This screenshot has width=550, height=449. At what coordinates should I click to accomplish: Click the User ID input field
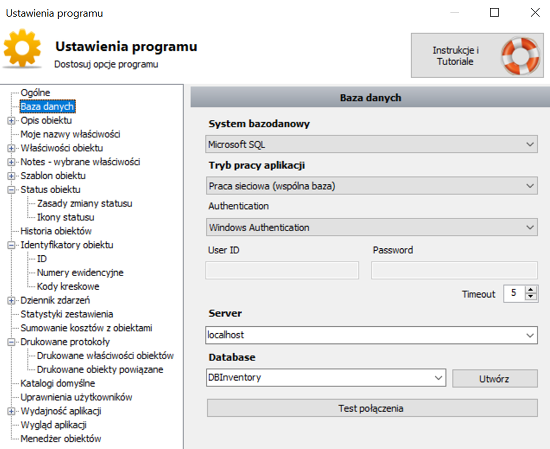(x=282, y=270)
